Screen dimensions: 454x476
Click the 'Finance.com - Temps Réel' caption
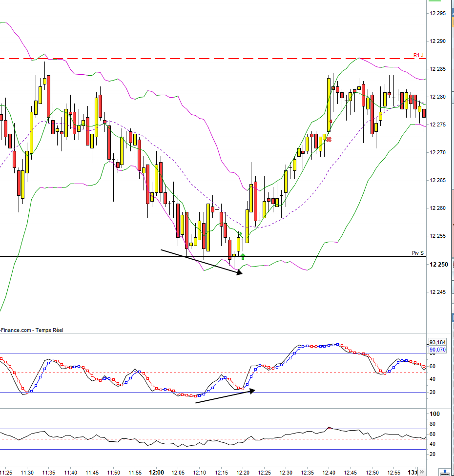coord(32,330)
